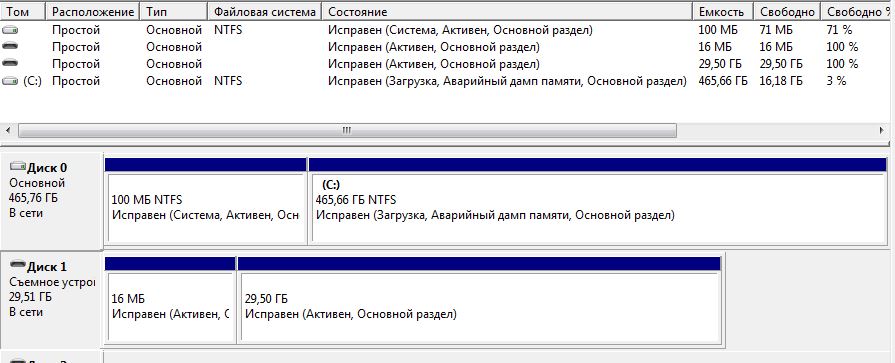The image size is (895, 363).
Task: Click the horizontal scrollbar thumb in volume list
Action: (x=347, y=131)
